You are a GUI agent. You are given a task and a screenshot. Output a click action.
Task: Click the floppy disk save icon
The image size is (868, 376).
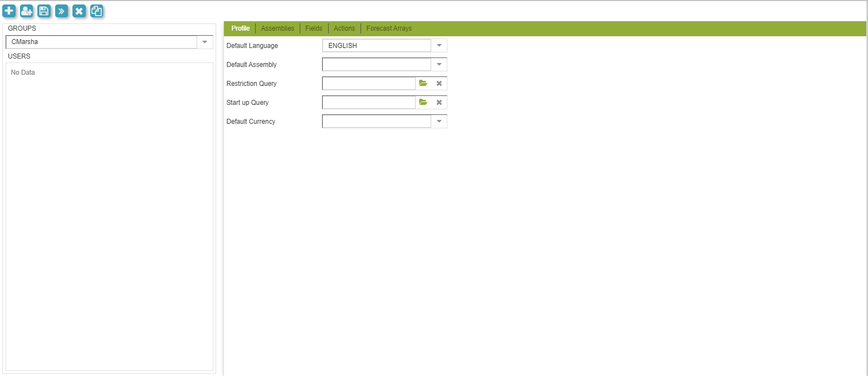[44, 11]
